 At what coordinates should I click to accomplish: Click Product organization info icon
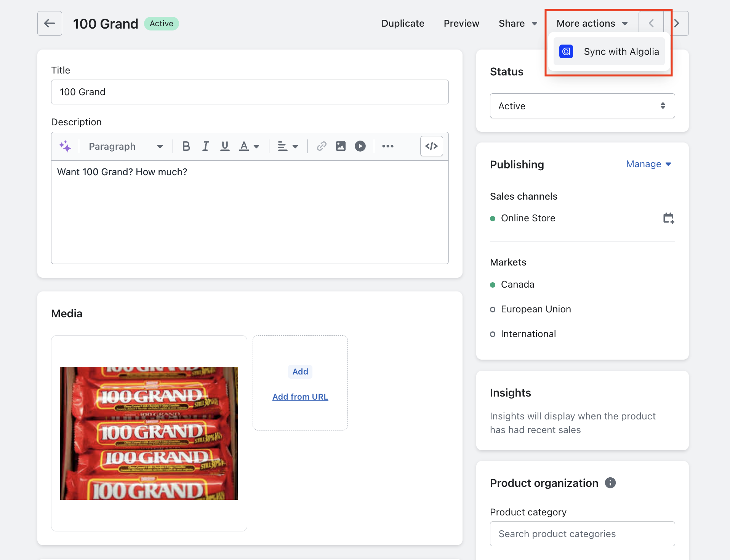(610, 483)
